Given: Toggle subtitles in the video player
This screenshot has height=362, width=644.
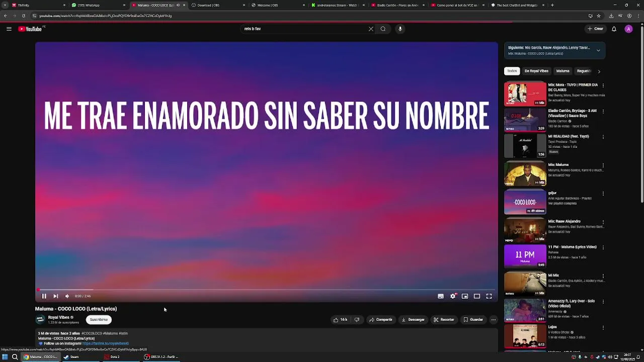Looking at the screenshot, I should click(x=441, y=296).
